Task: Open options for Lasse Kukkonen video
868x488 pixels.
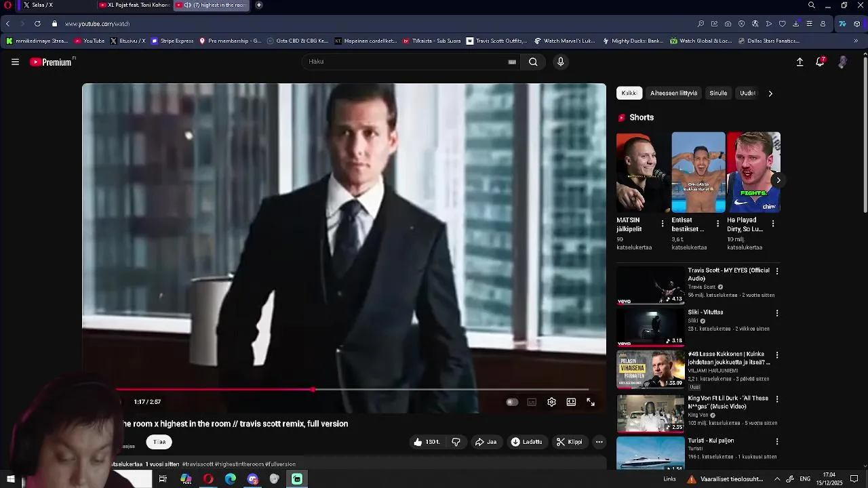Action: pyautogui.click(x=777, y=355)
